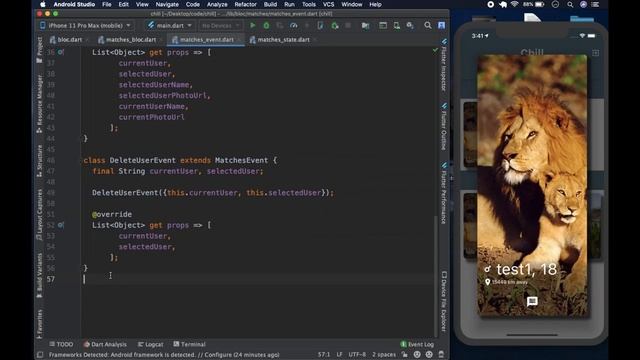The image size is (640, 360).
Task: Toggle the read-only lock icon in status bar
Action: click(404, 355)
